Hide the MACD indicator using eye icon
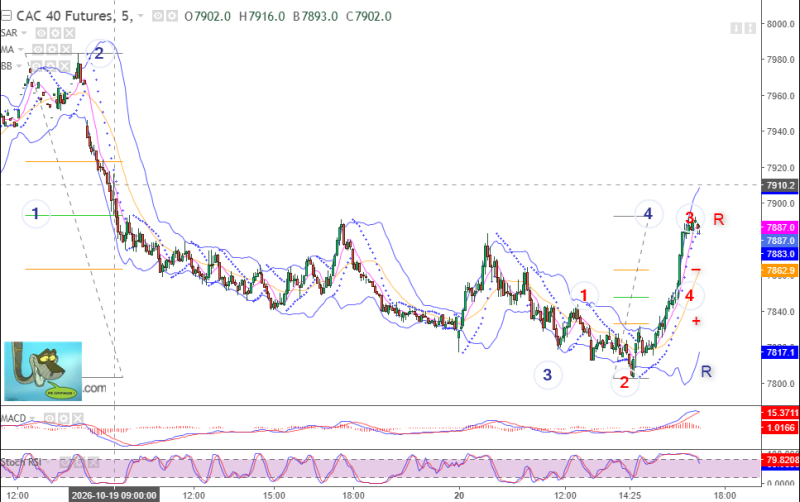The image size is (800, 502). [x=49, y=418]
